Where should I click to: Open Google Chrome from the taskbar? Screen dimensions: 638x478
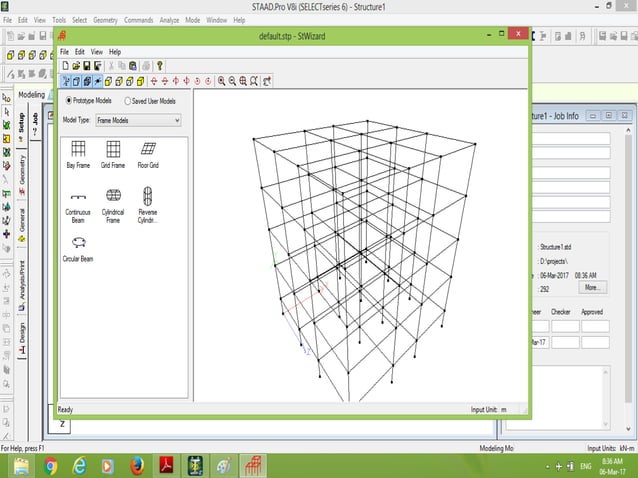[x=50, y=466]
